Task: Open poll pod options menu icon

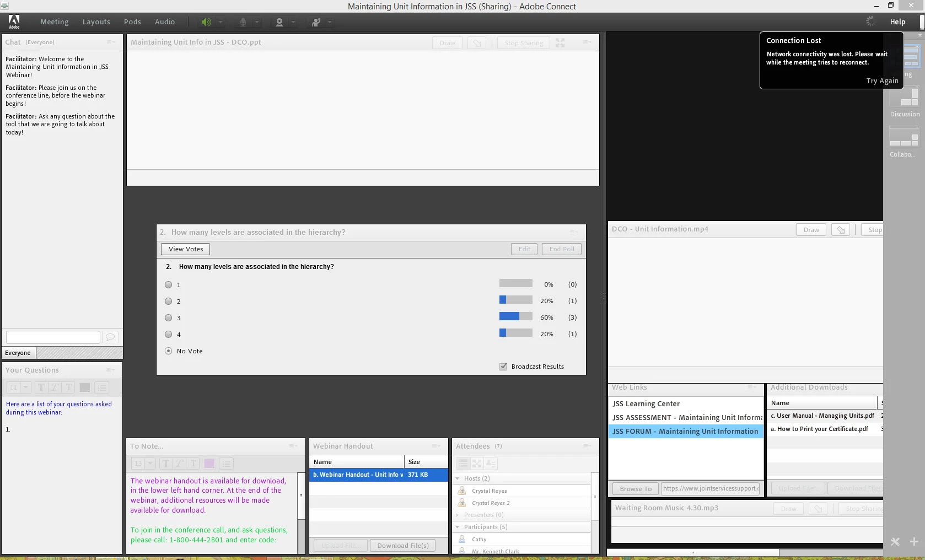Action: tap(574, 232)
